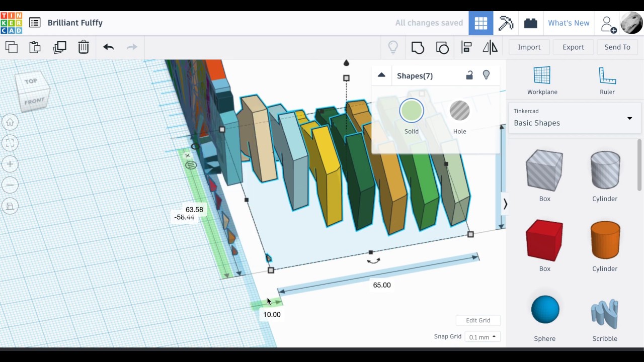Click the view cube FRONT face
644x362 pixels.
(35, 102)
